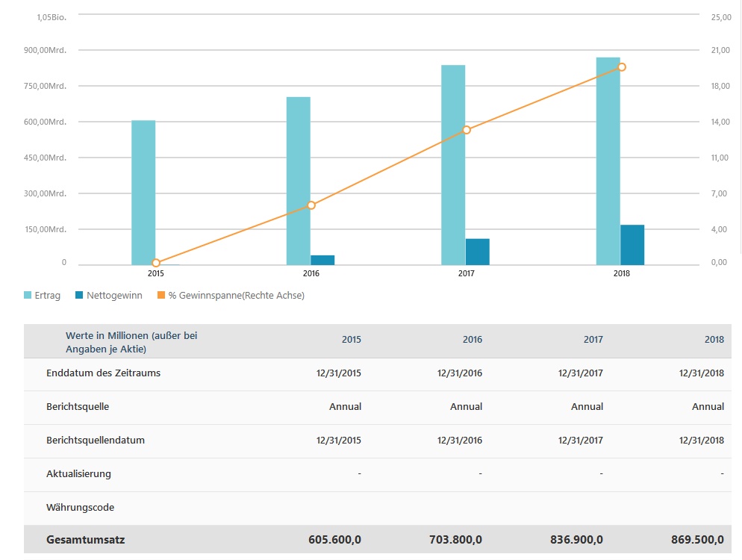Select the 2016 Nettogewinn bar

(322, 260)
